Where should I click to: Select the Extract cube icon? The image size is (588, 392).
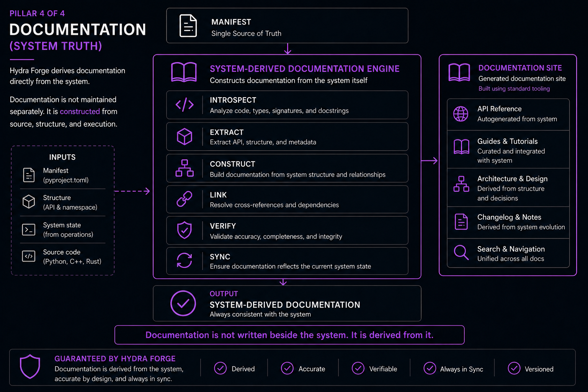pyautogui.click(x=185, y=136)
